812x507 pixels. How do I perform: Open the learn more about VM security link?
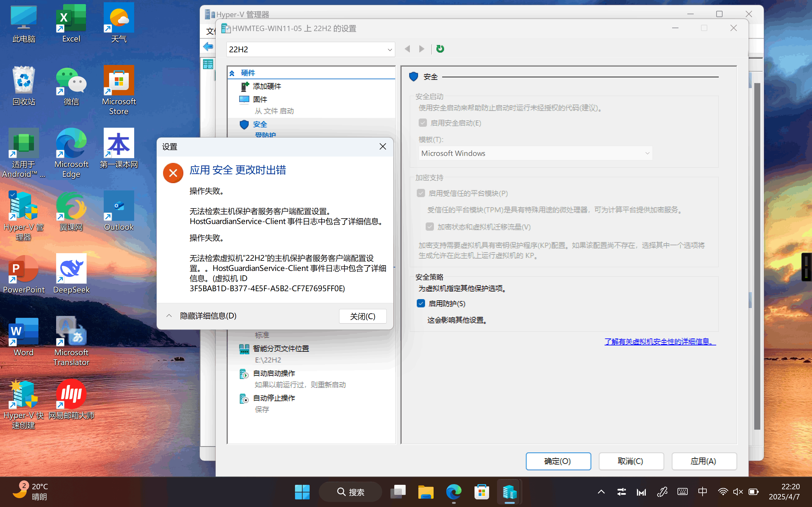(660, 342)
